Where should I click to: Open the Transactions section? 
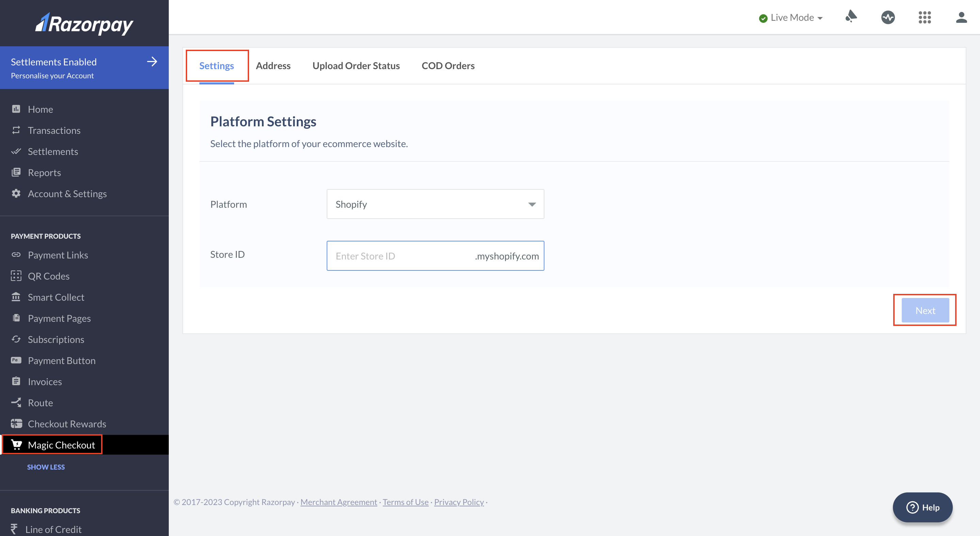pyautogui.click(x=54, y=130)
